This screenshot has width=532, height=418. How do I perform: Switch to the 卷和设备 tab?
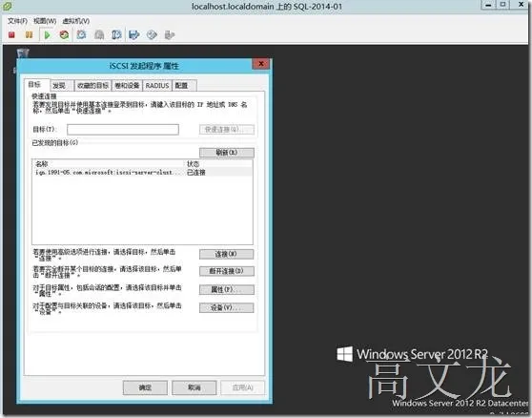(x=127, y=86)
